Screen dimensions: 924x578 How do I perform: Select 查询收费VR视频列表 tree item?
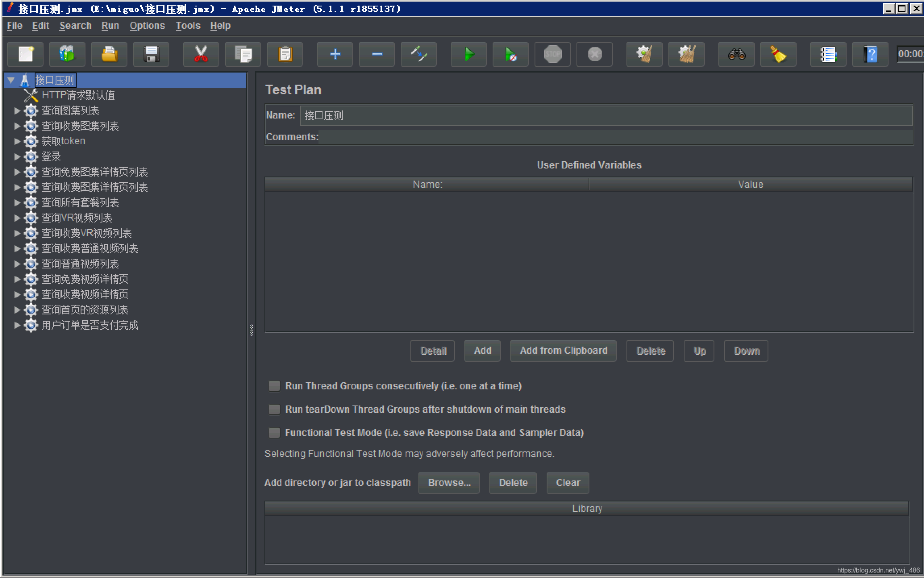pos(86,233)
